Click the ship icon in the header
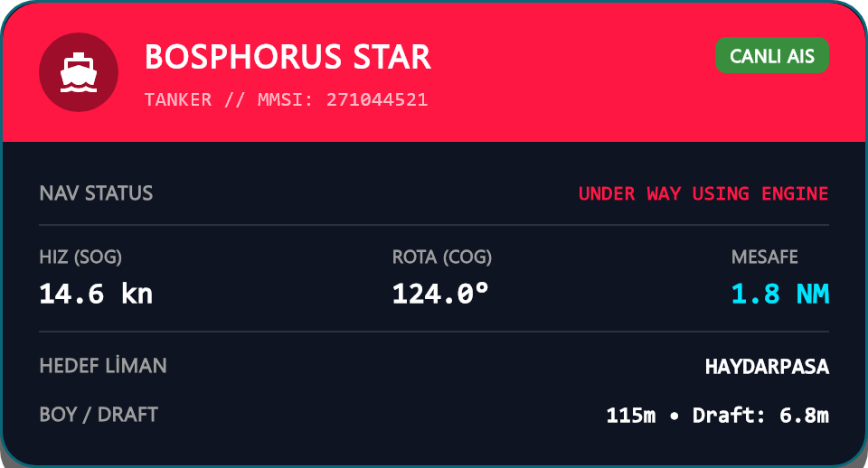The height and width of the screenshot is (468, 868). click(79, 72)
